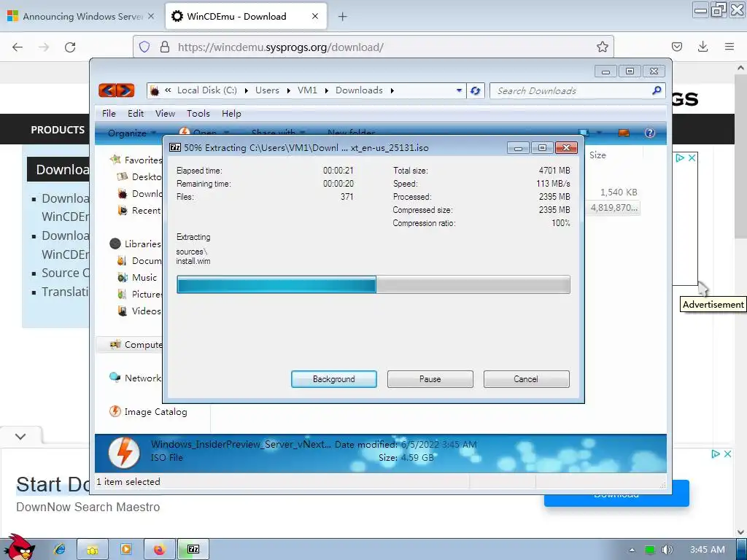The width and height of the screenshot is (747, 560).
Task: Open media player taskbar icon
Action: (x=125, y=549)
